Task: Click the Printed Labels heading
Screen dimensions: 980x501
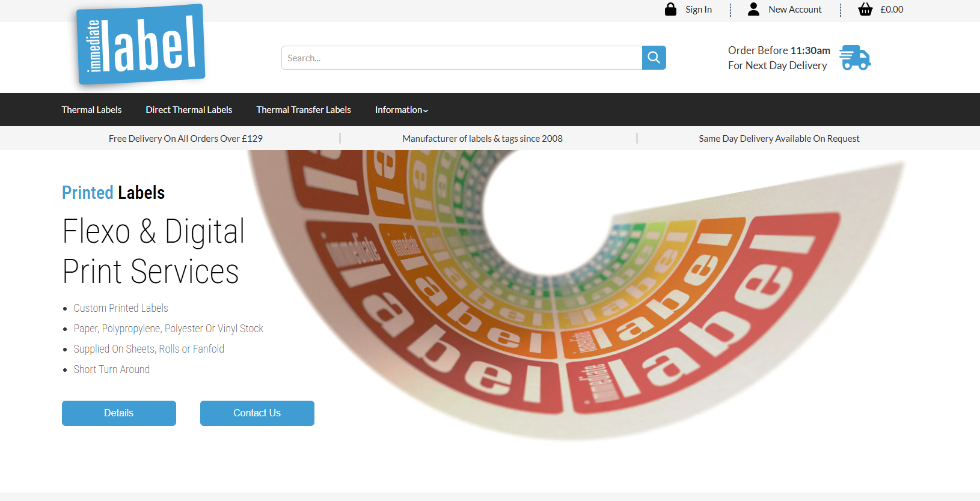Action: 113,193
